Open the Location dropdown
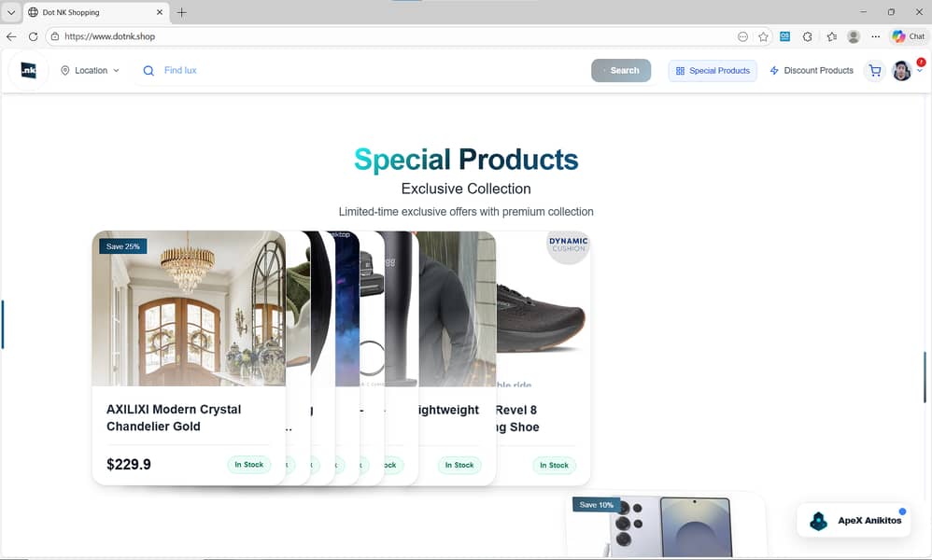Screen dimensions: 932x560 pos(90,70)
